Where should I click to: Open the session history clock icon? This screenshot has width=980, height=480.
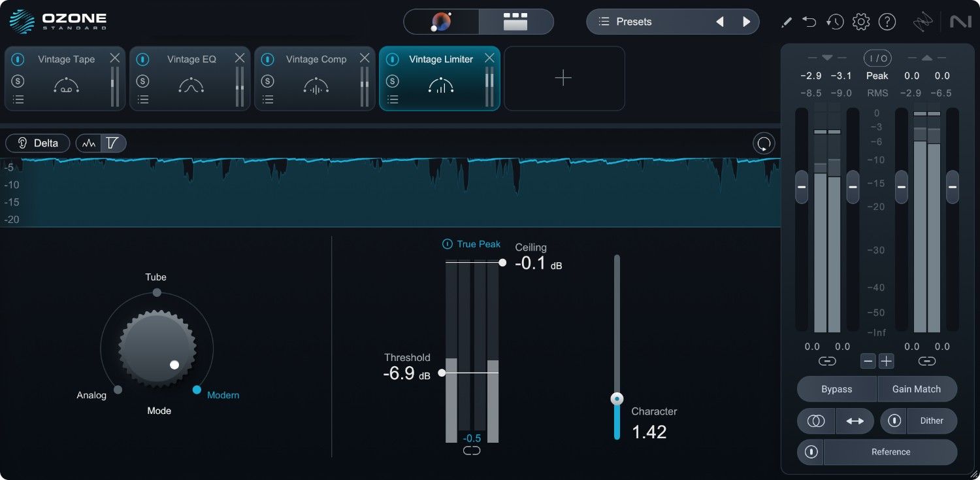(x=835, y=21)
